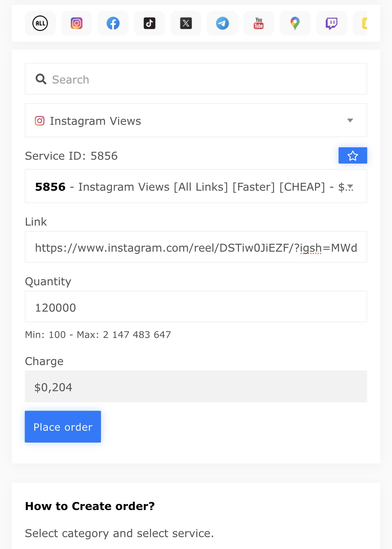This screenshot has width=392, height=549.
Task: Choose the TikTok platform icon
Action: pyautogui.click(x=150, y=23)
